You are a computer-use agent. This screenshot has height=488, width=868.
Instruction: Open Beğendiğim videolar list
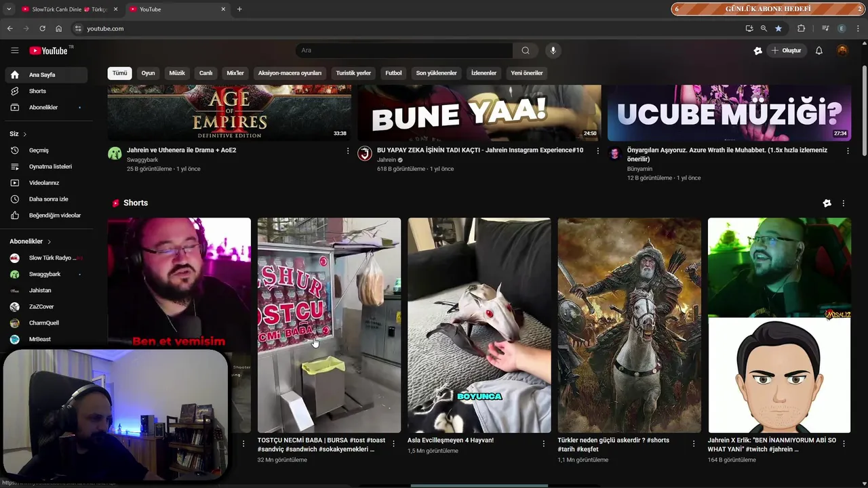46,215
